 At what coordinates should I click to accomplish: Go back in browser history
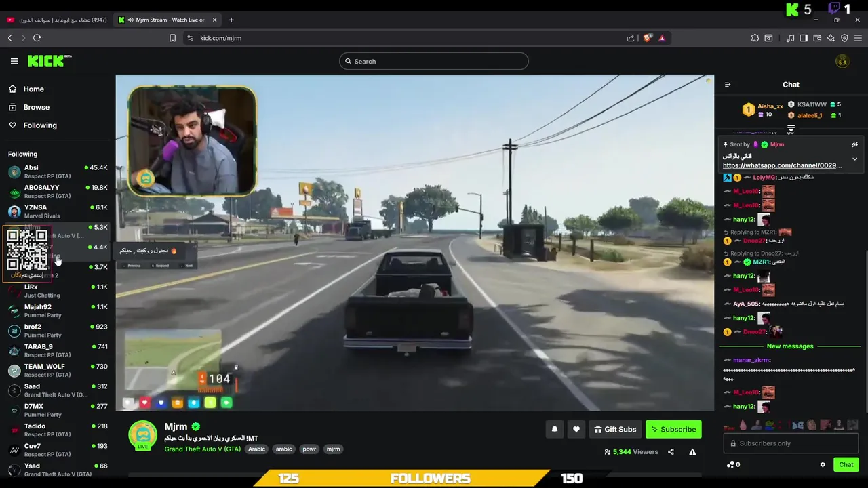(10, 38)
